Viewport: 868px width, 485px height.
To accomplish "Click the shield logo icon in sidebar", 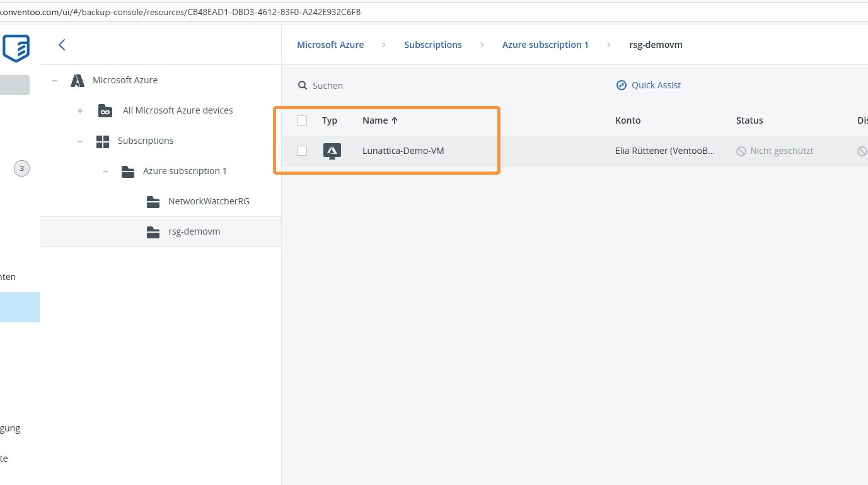I will pos(16,48).
